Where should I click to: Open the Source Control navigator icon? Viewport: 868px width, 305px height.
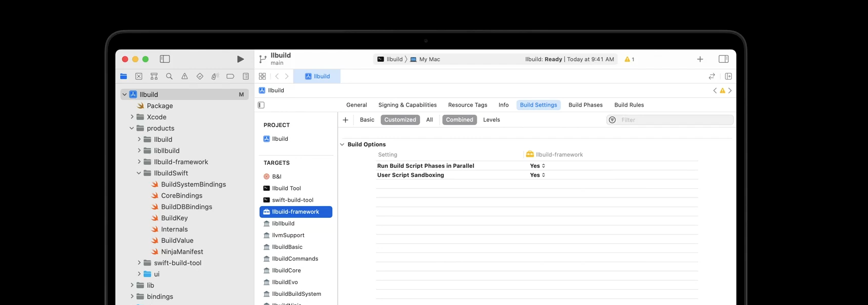[x=139, y=77]
